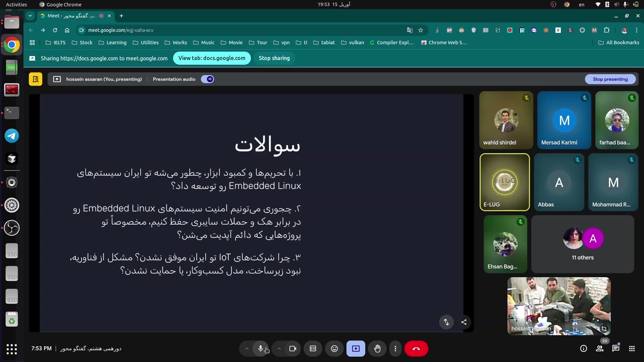Screen dimensions: 644x362
Task: Open the emoji reactions button
Action: (x=334, y=349)
